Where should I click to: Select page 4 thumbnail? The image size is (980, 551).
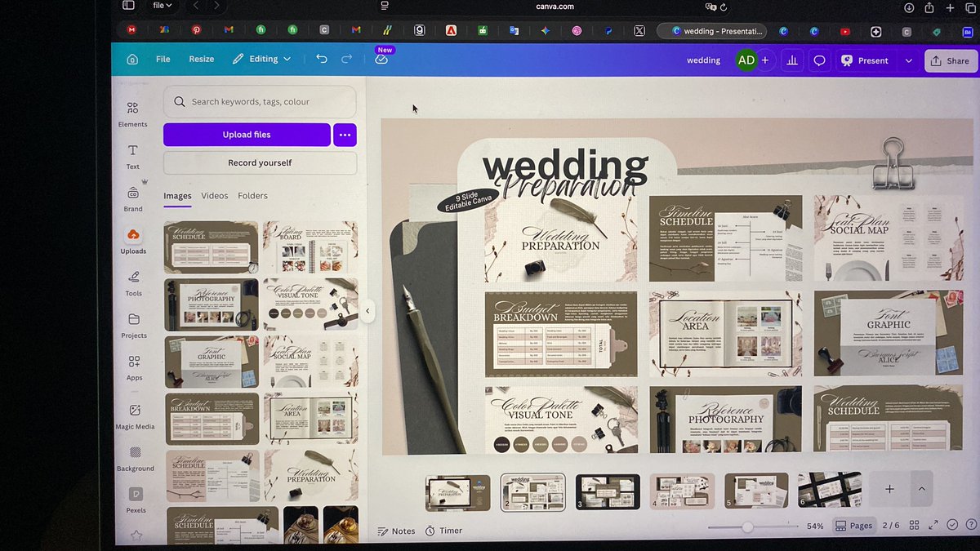coord(682,491)
